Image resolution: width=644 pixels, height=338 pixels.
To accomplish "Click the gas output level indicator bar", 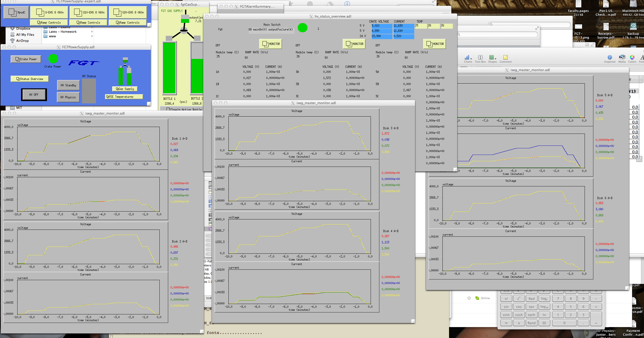I will (185, 19).
